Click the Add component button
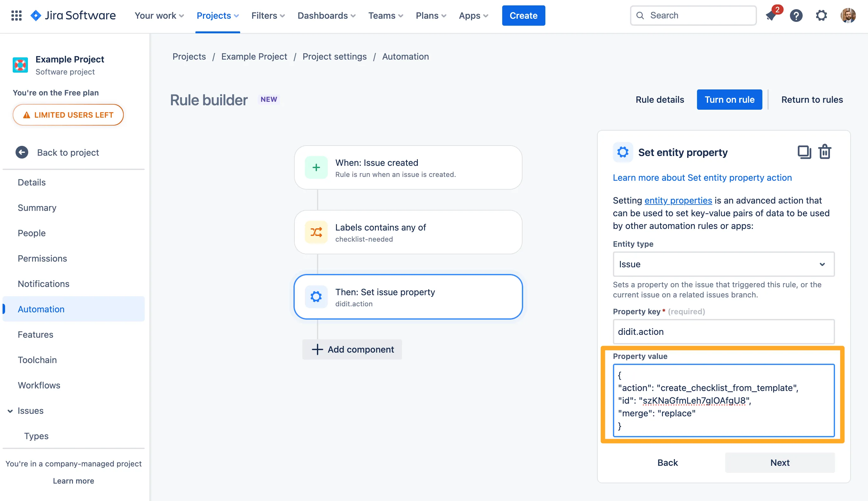 click(352, 350)
